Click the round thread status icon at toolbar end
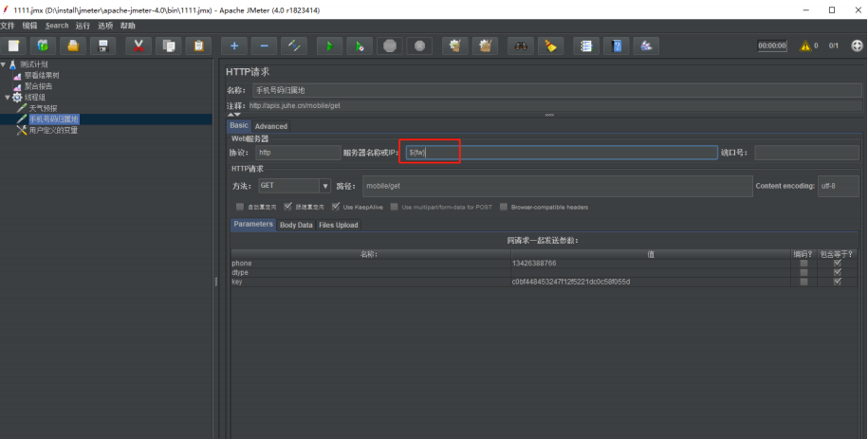868x439 pixels. pyautogui.click(x=857, y=46)
